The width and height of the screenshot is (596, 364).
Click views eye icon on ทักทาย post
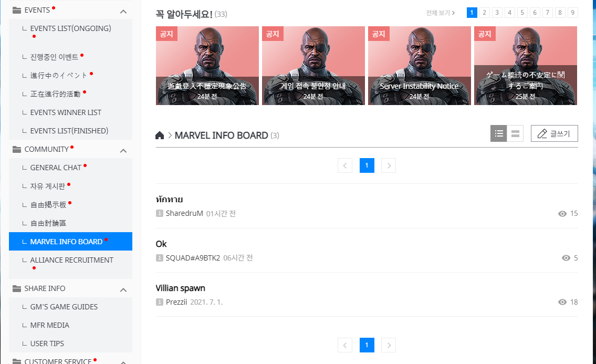562,214
